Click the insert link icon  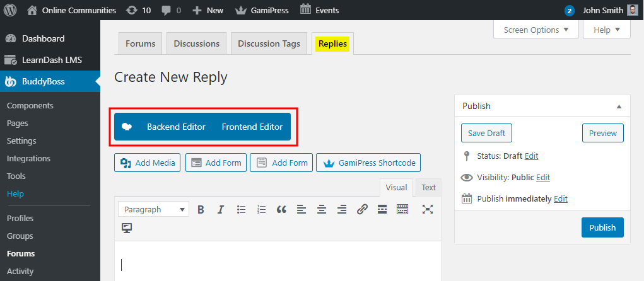[362, 210]
